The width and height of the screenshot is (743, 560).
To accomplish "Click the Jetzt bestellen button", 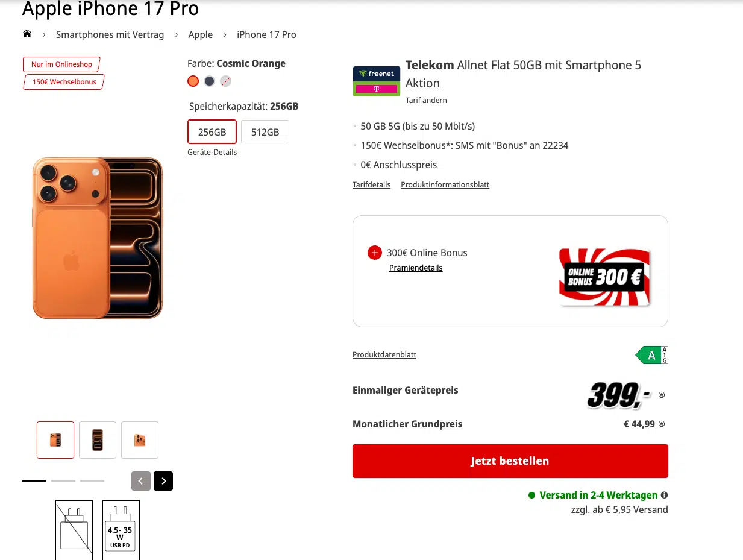I will click(x=510, y=461).
